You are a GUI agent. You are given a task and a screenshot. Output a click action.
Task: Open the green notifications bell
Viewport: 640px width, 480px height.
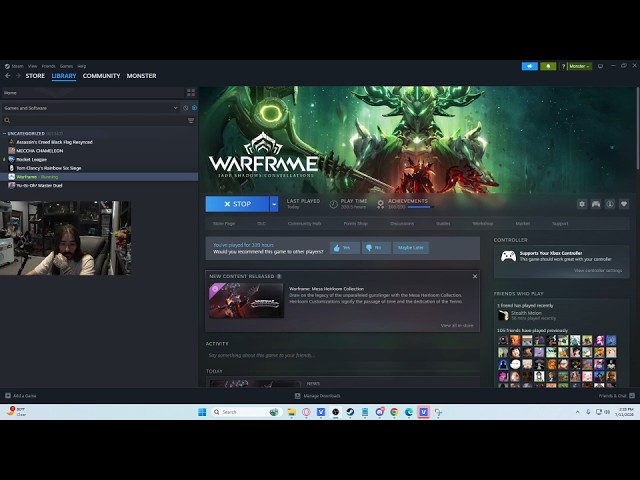548,66
